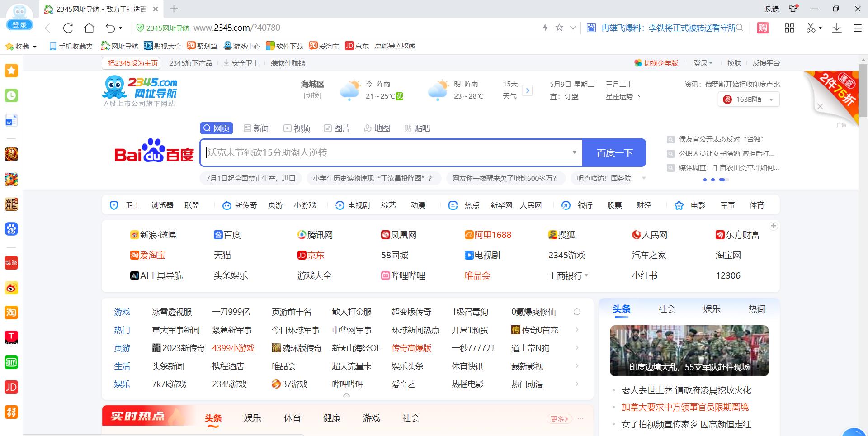Open the browser hamburger menu icon
The width and height of the screenshot is (868, 436).
(858, 28)
